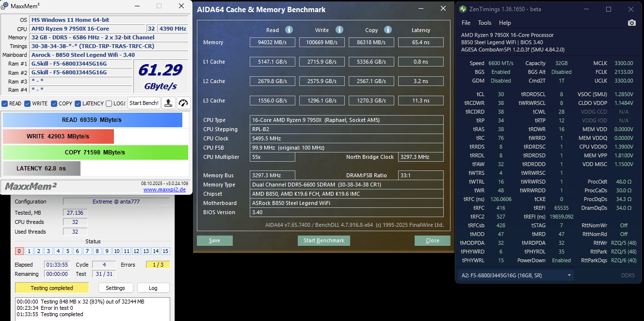Click the BIOS Version 3.40 field
Image resolution: width=644 pixels, height=321 pixels.
point(347,212)
